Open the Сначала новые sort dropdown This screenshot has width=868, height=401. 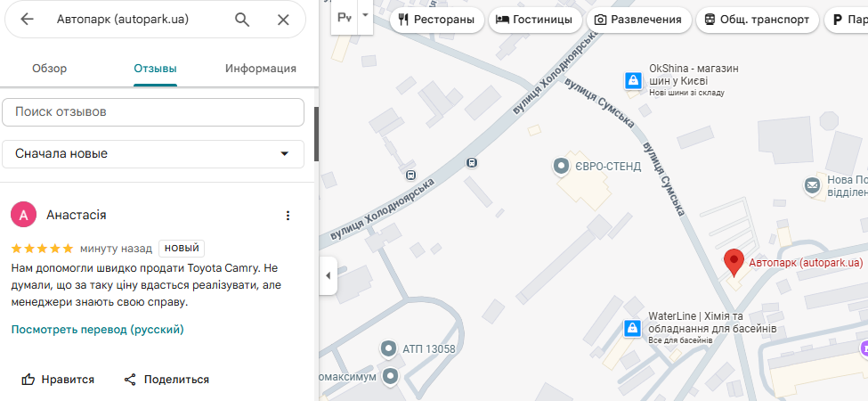[153, 153]
